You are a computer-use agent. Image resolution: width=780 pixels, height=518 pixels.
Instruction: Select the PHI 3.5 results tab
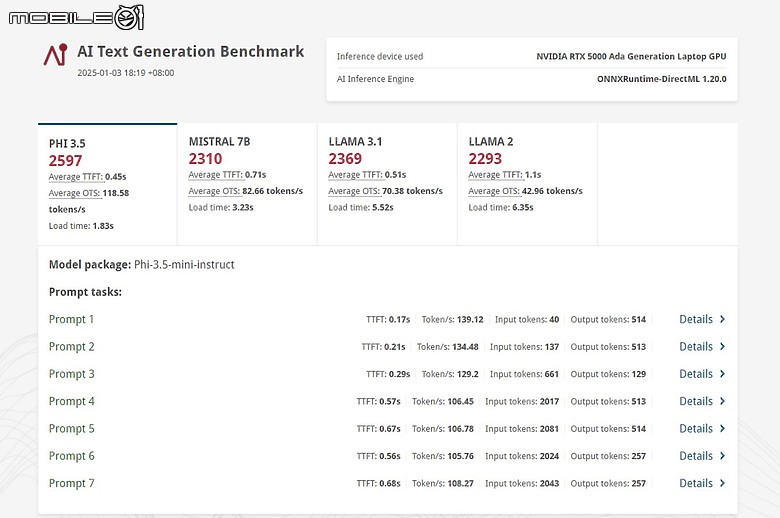[107, 184]
